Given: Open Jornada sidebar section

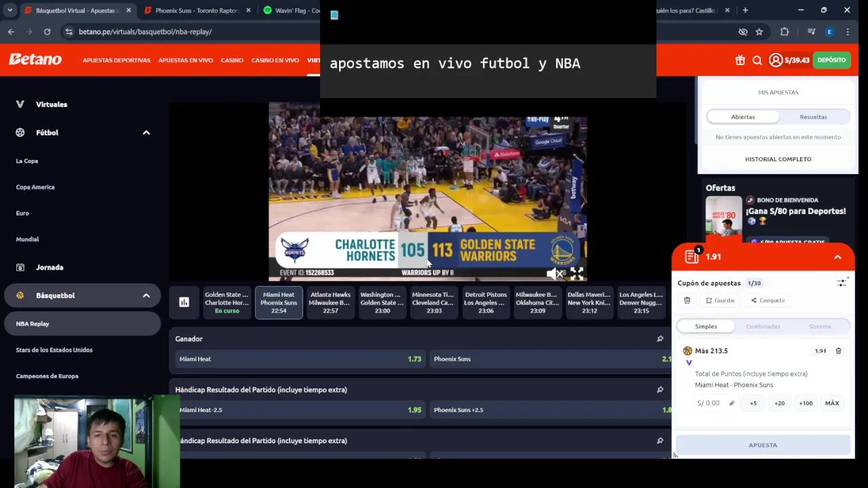Looking at the screenshot, I should click(50, 268).
